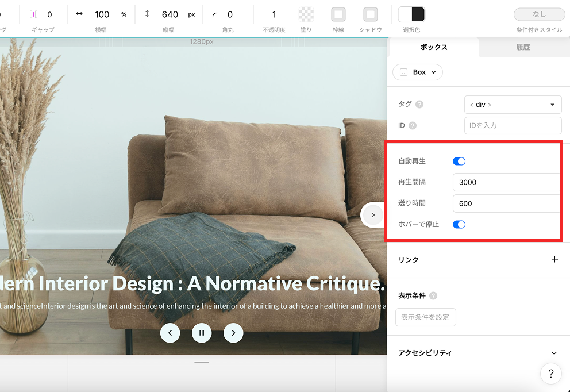
Task: Open the 選択色 color swatch
Action: [411, 14]
